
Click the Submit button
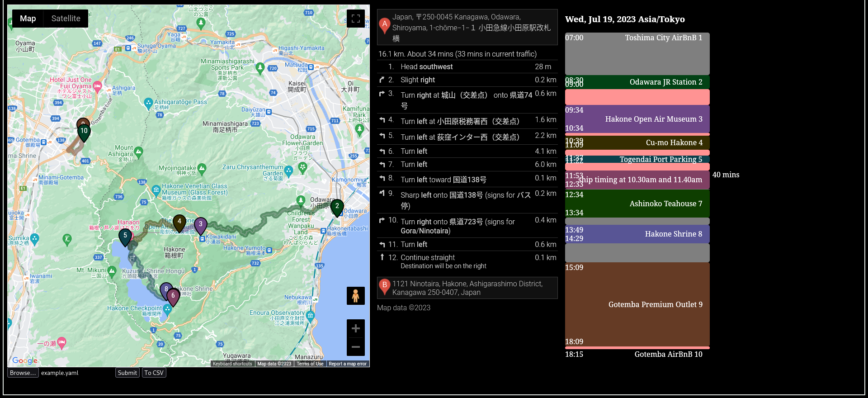pyautogui.click(x=127, y=373)
